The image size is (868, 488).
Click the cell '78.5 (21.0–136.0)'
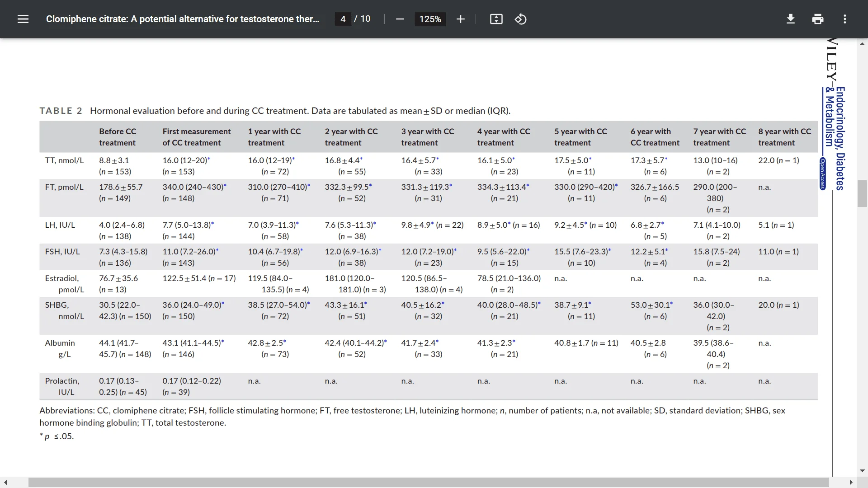coord(509,278)
